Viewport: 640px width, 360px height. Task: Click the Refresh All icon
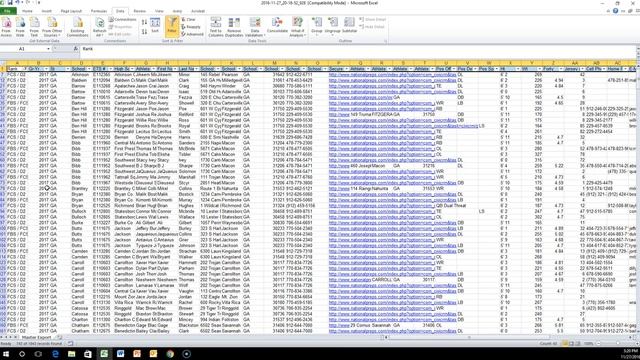[100, 27]
